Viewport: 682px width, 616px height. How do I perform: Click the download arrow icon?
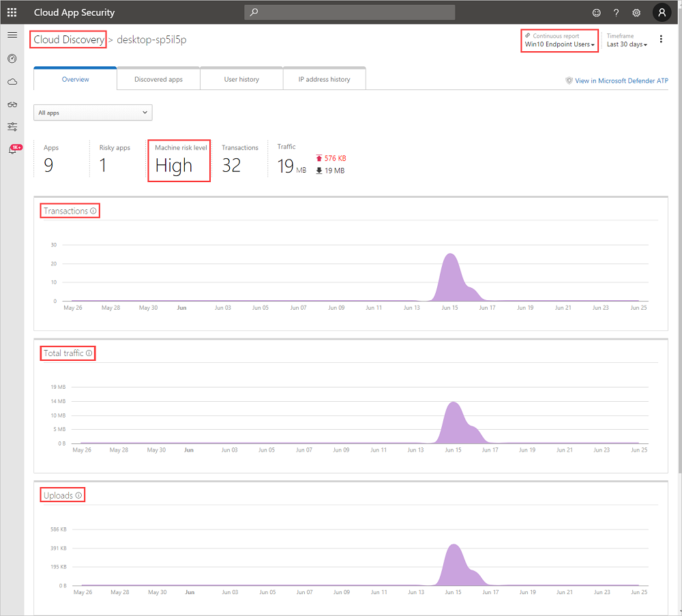tap(318, 171)
